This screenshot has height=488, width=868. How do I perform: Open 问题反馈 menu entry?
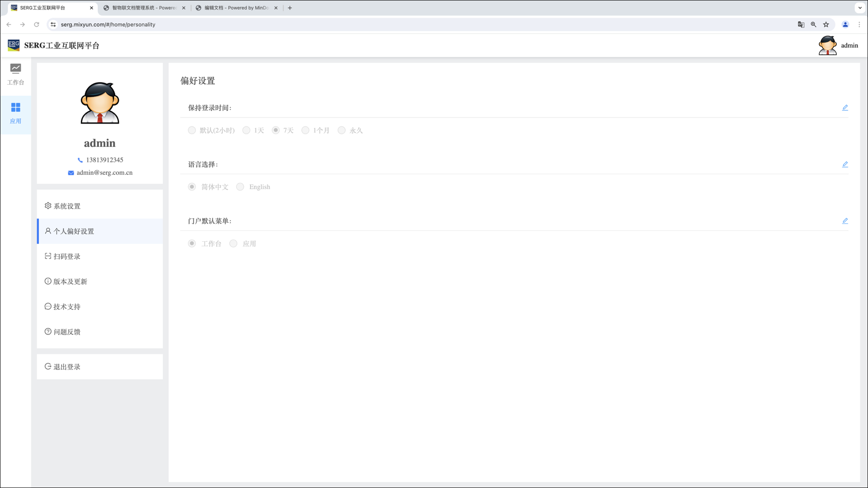(x=67, y=332)
